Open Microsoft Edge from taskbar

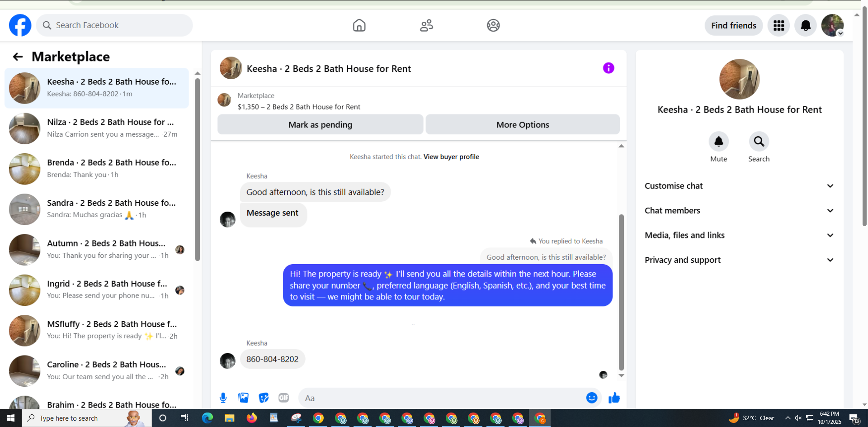point(207,418)
